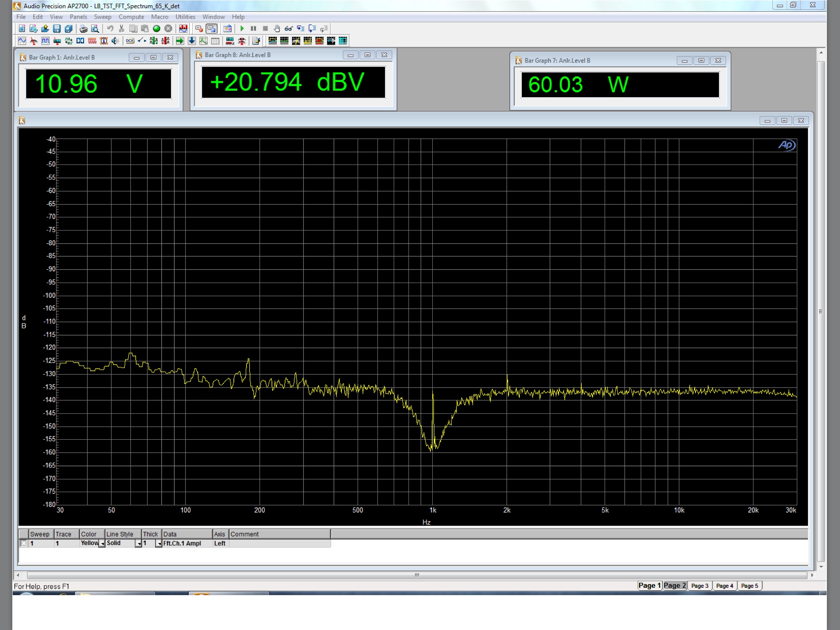The image size is (840, 630).
Task: Click the Print icon in toolbar
Action: pos(83,28)
